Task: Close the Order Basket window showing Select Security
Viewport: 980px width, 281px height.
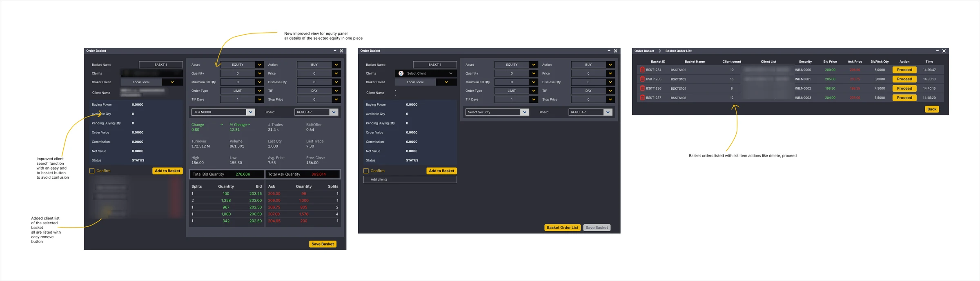Action: coord(615,51)
